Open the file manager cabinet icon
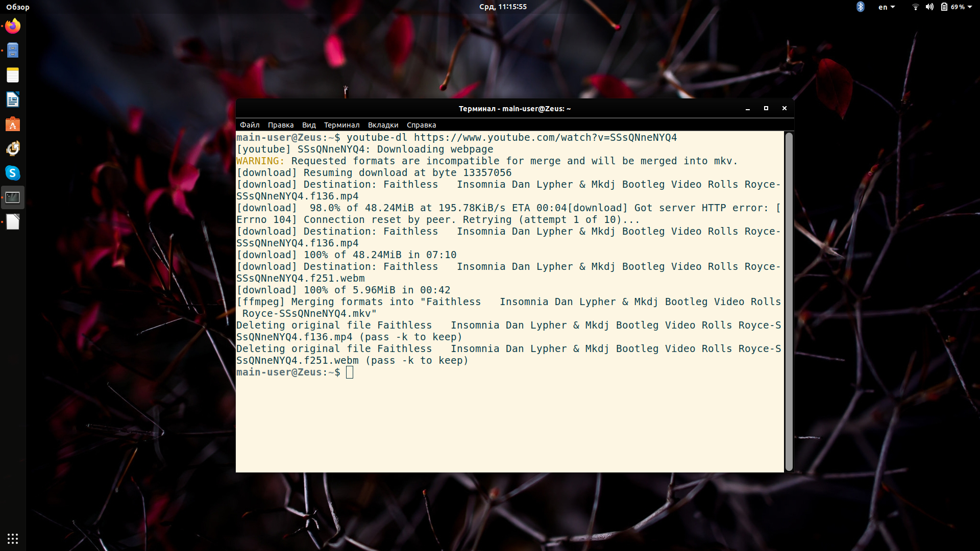 click(x=13, y=51)
